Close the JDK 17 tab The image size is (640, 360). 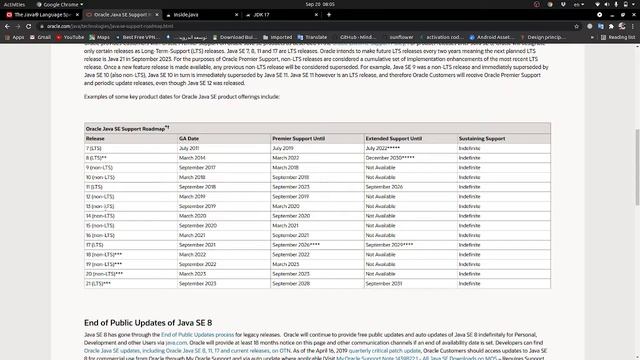(316, 15)
